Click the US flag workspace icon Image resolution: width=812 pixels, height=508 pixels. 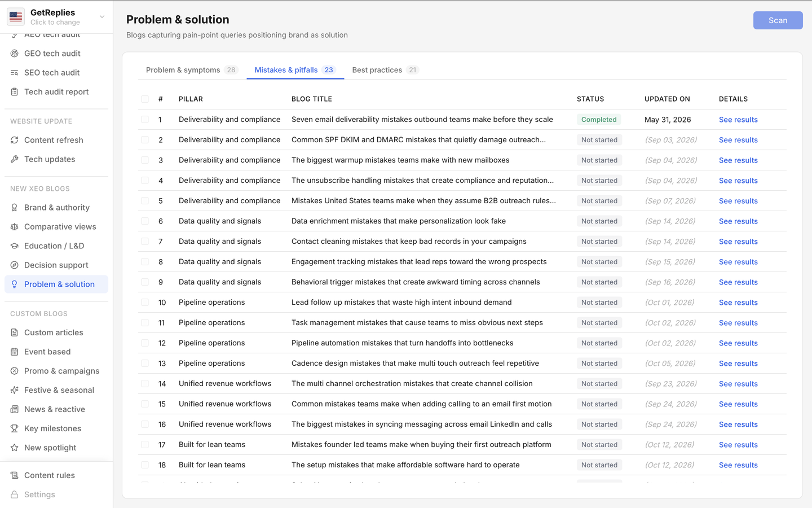pyautogui.click(x=16, y=17)
